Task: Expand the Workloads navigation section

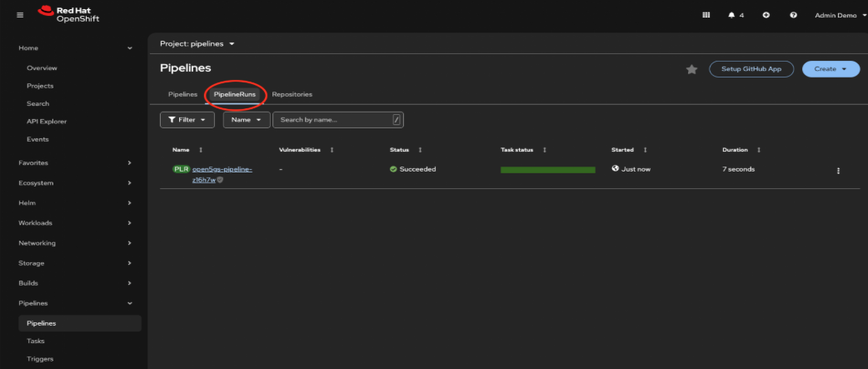Action: point(75,223)
